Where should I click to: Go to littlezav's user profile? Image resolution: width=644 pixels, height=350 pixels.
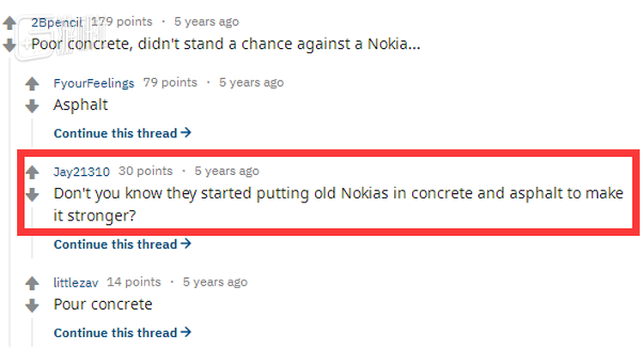coord(76,282)
